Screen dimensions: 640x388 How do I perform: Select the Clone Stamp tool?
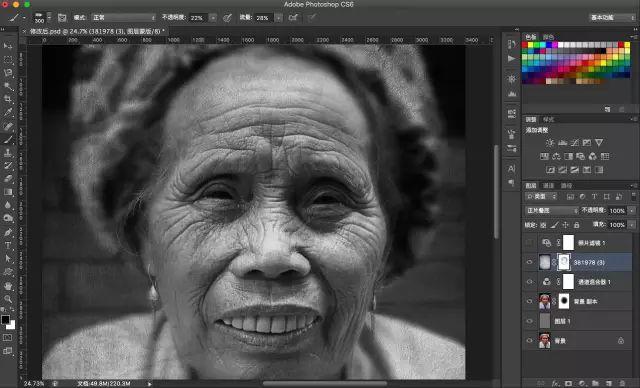[8, 153]
